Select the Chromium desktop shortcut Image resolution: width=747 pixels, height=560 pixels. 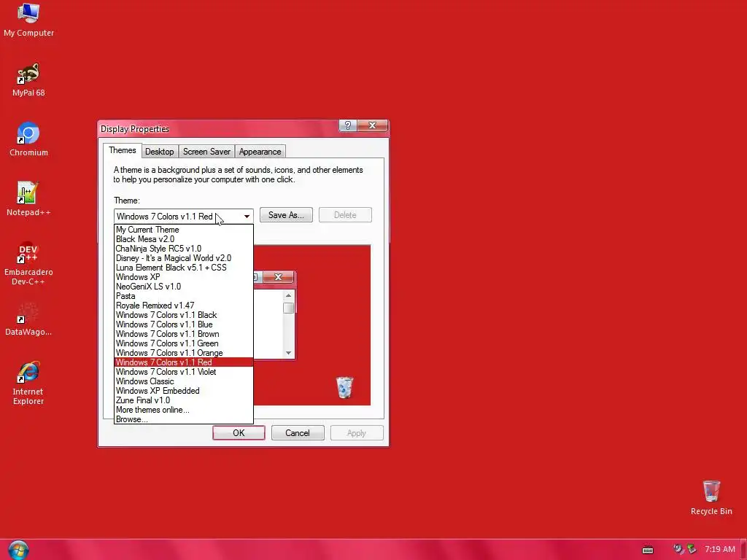[28, 139]
